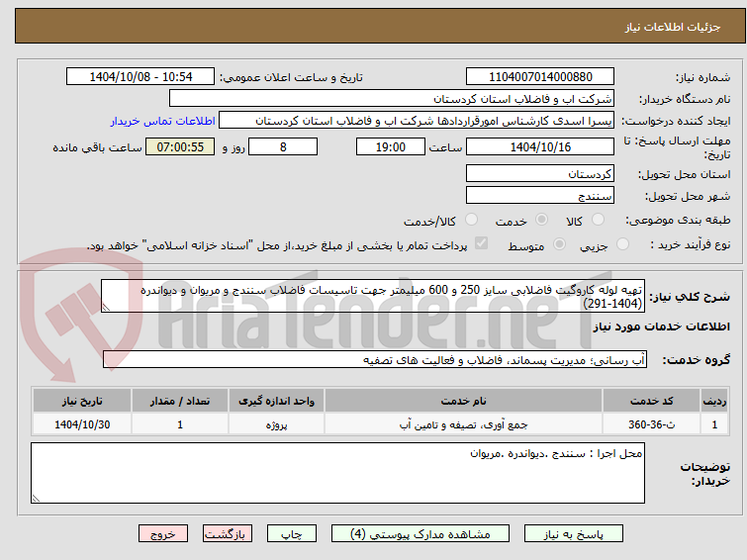Click the row number cell in the ردیف column
This screenshot has width=747, height=560.
pos(714,424)
